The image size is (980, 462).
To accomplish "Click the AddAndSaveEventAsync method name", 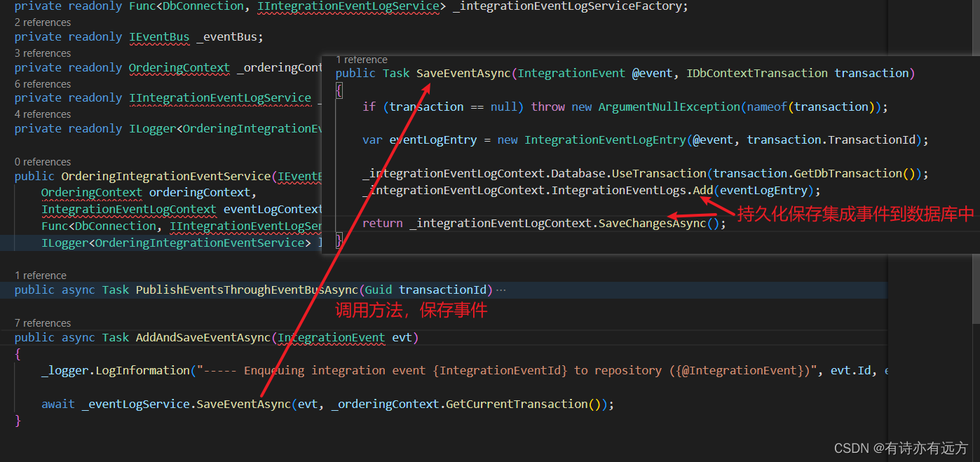I will point(203,337).
